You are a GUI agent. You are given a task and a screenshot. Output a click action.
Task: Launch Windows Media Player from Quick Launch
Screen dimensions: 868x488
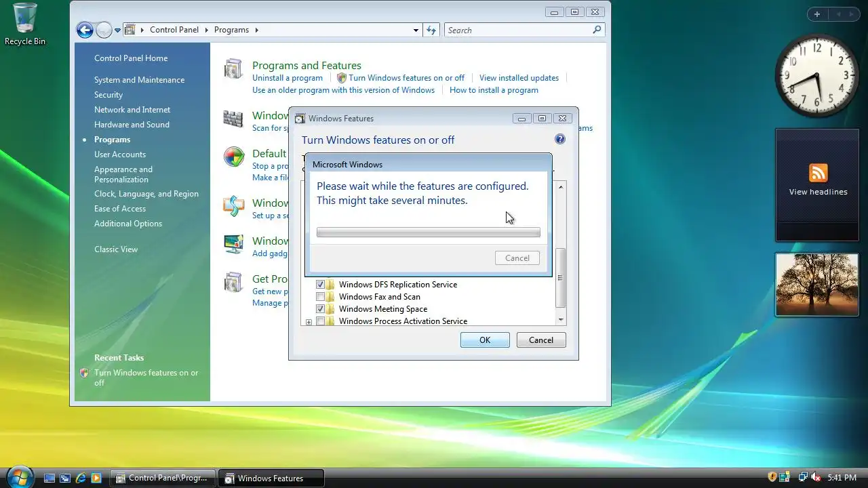96,478
